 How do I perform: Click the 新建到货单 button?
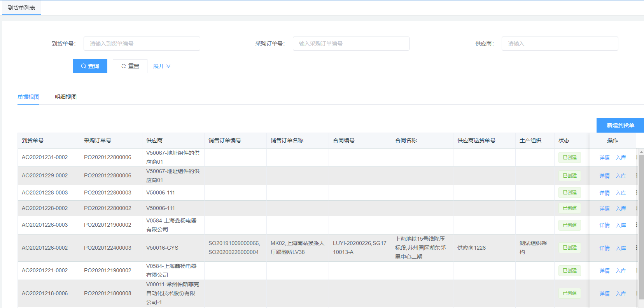tap(620, 125)
